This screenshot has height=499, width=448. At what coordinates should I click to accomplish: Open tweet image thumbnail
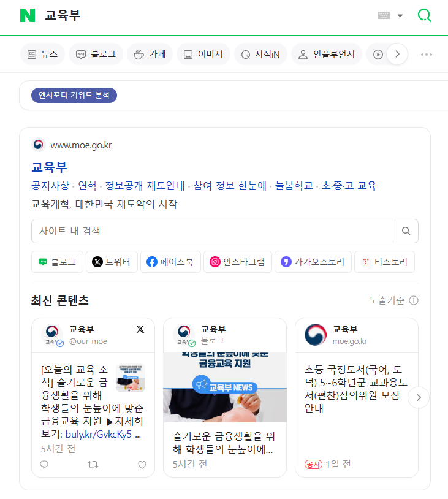pyautogui.click(x=131, y=378)
